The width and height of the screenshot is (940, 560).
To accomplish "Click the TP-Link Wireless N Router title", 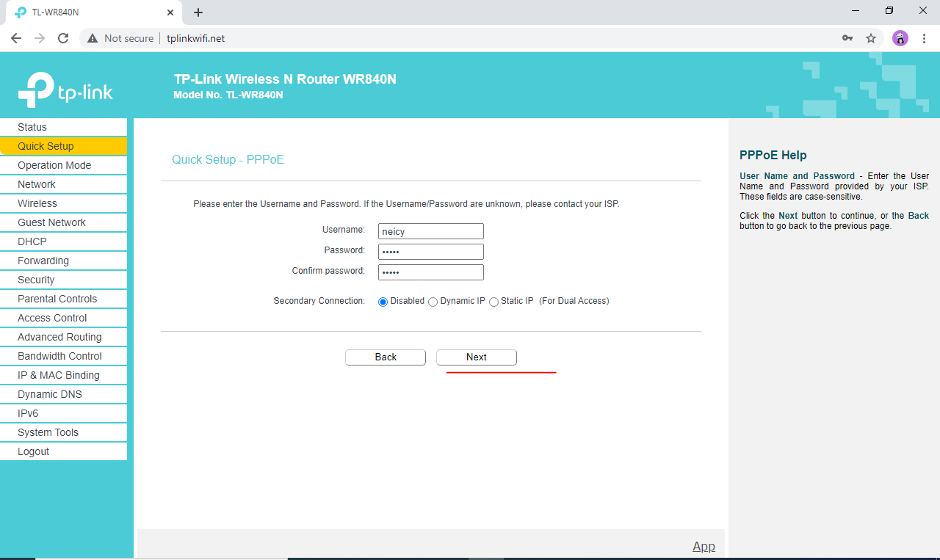I will tap(285, 79).
